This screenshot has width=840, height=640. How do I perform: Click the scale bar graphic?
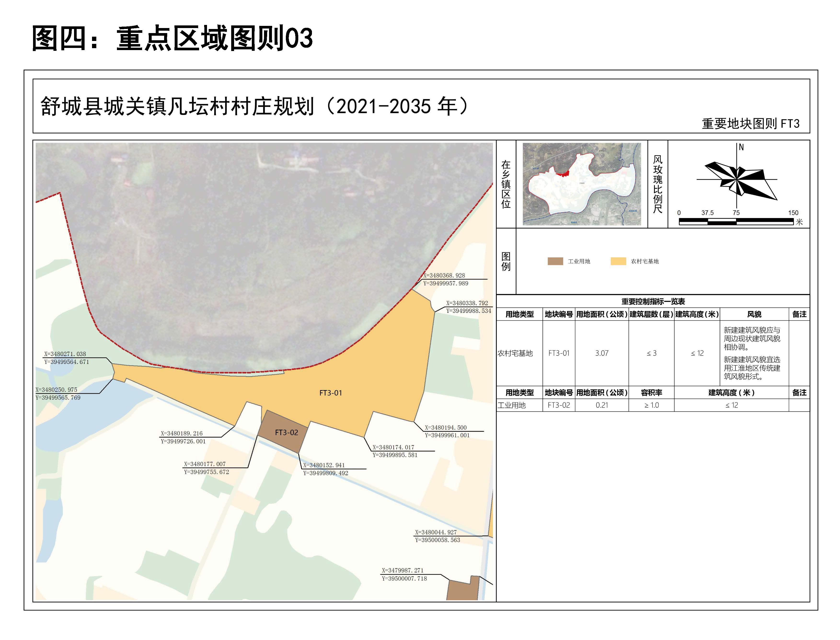[x=736, y=221]
